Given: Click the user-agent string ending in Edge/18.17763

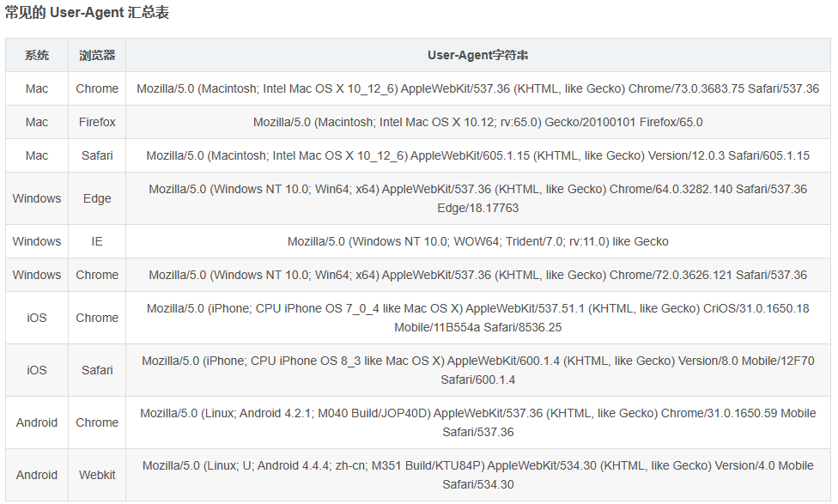Looking at the screenshot, I should pyautogui.click(x=477, y=198).
